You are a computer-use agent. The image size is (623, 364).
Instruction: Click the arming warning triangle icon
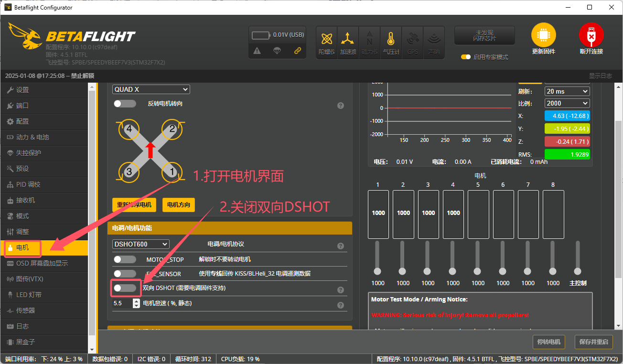point(257,51)
